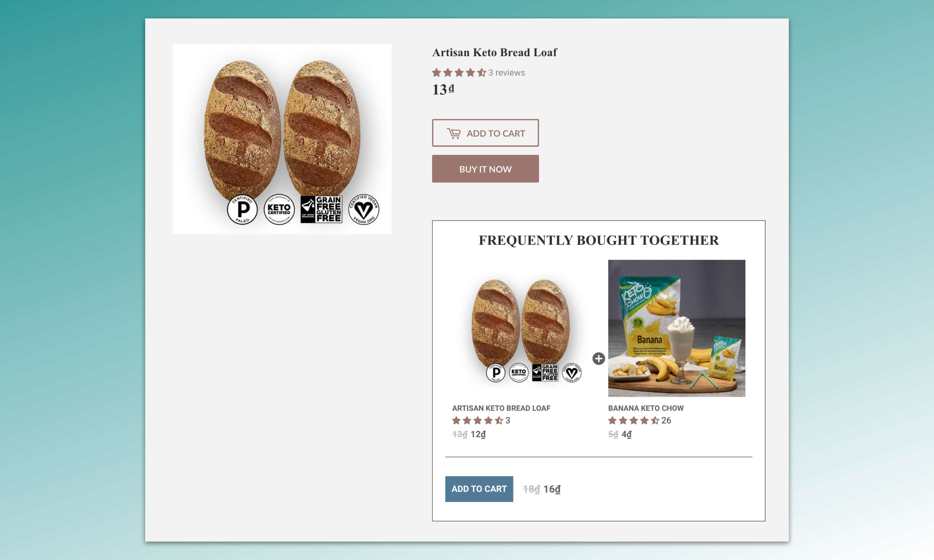This screenshot has width=934, height=560.
Task: Open the ARTISAN KETO BREAD LOAF bundle title link
Action: tap(501, 408)
